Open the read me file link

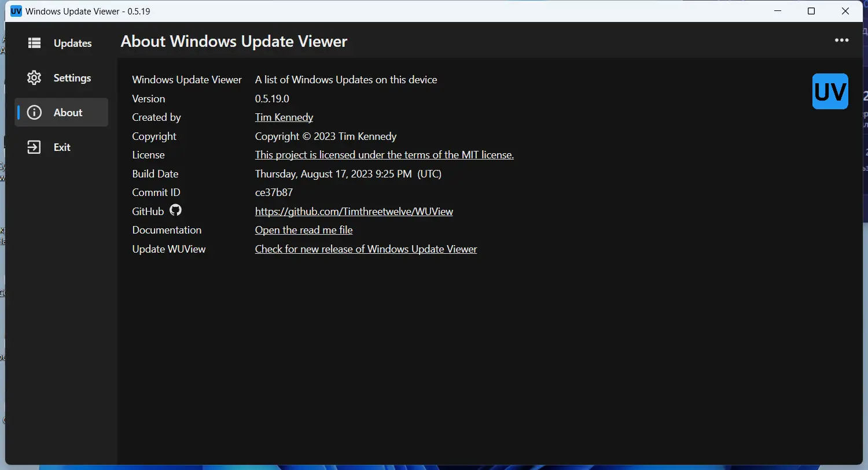(x=304, y=230)
